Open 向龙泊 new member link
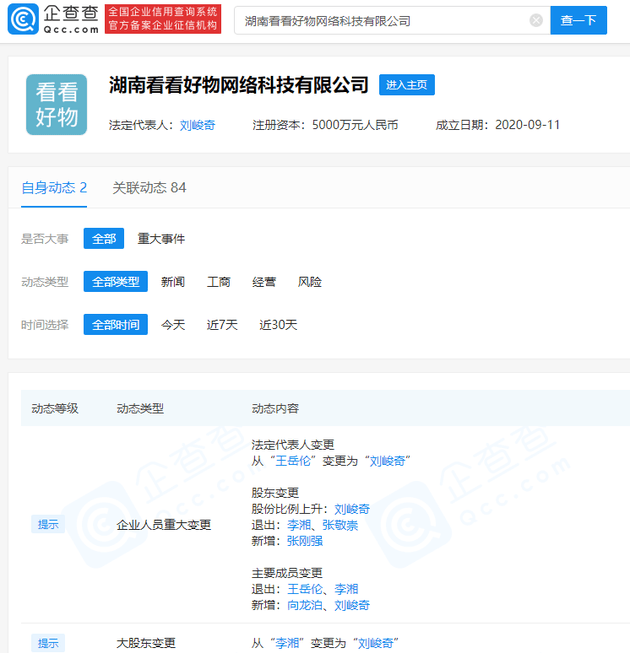The height and width of the screenshot is (653, 630). pyautogui.click(x=305, y=605)
